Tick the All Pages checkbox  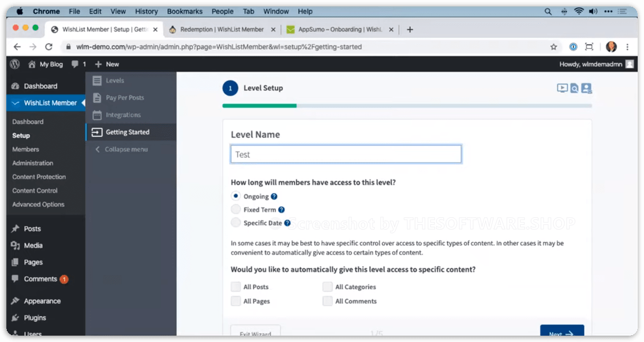click(236, 301)
